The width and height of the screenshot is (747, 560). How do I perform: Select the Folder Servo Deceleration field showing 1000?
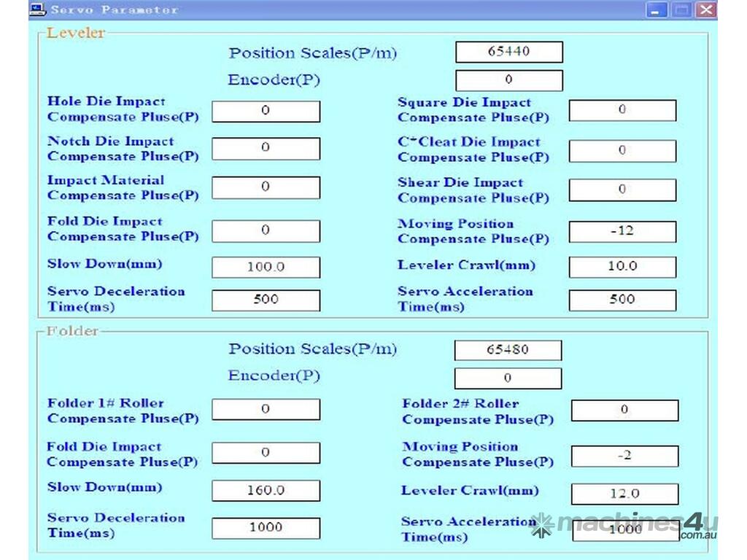point(266,528)
